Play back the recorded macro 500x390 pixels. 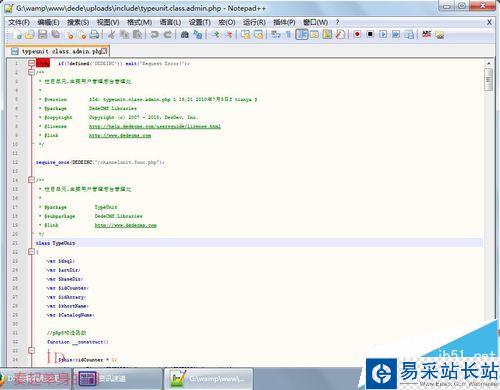(383, 34)
